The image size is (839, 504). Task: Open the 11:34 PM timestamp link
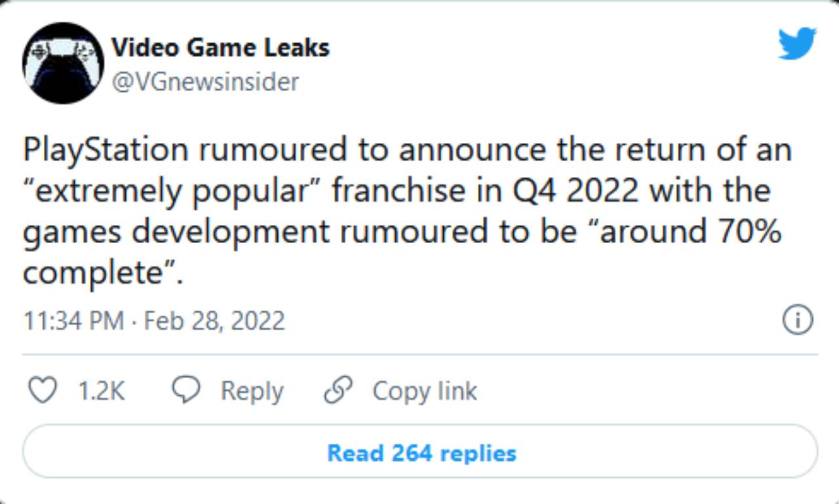73,321
